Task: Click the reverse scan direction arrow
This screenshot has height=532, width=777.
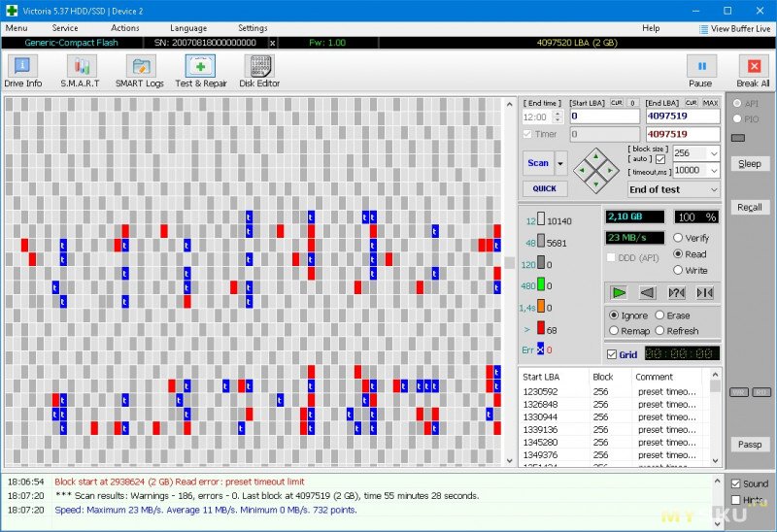Action: (x=647, y=292)
